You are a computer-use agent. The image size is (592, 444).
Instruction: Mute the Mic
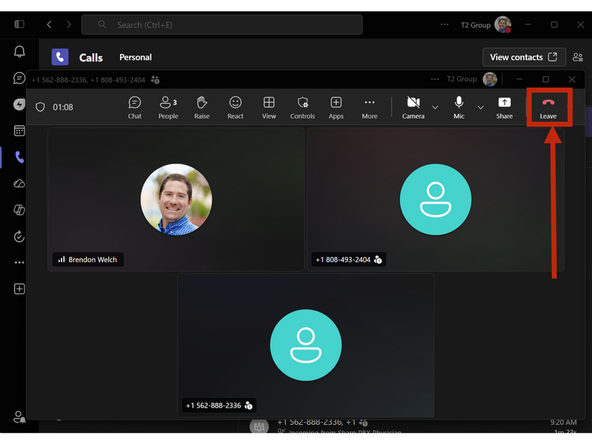tap(459, 107)
